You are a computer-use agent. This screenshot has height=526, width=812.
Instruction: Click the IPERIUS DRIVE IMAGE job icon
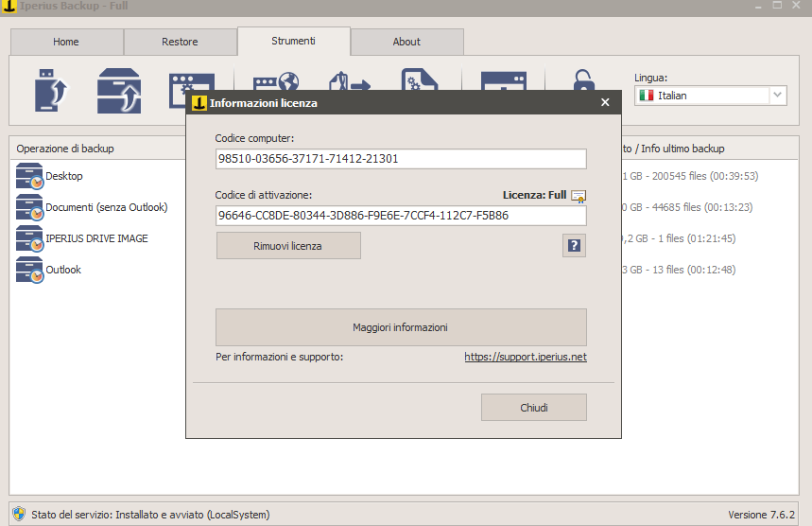(x=29, y=238)
